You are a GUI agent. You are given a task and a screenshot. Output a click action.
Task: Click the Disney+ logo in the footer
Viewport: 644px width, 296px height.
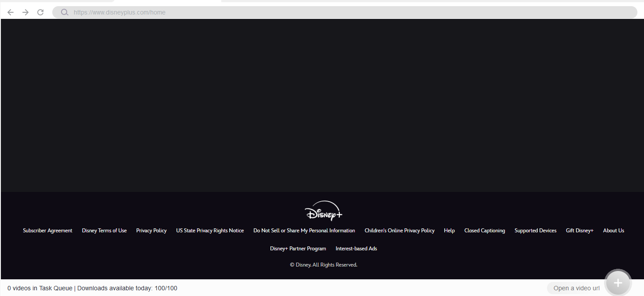pyautogui.click(x=324, y=211)
